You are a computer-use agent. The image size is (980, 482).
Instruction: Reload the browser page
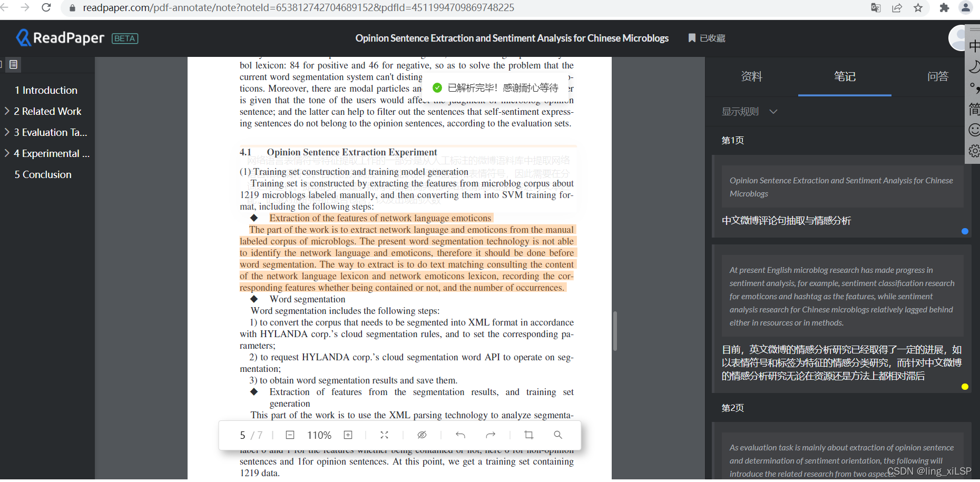pyautogui.click(x=46, y=7)
